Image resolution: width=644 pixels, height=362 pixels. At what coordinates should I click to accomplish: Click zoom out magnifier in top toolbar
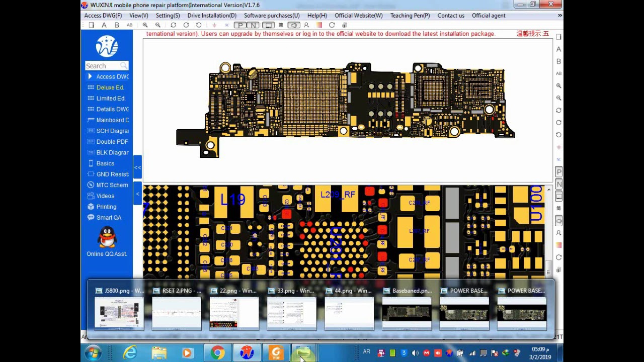tap(158, 25)
